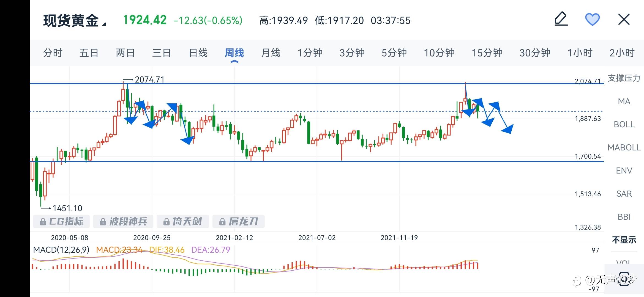Tap the pencil drawing tool icon
Screen dimensions: 644x297
(x=561, y=19)
